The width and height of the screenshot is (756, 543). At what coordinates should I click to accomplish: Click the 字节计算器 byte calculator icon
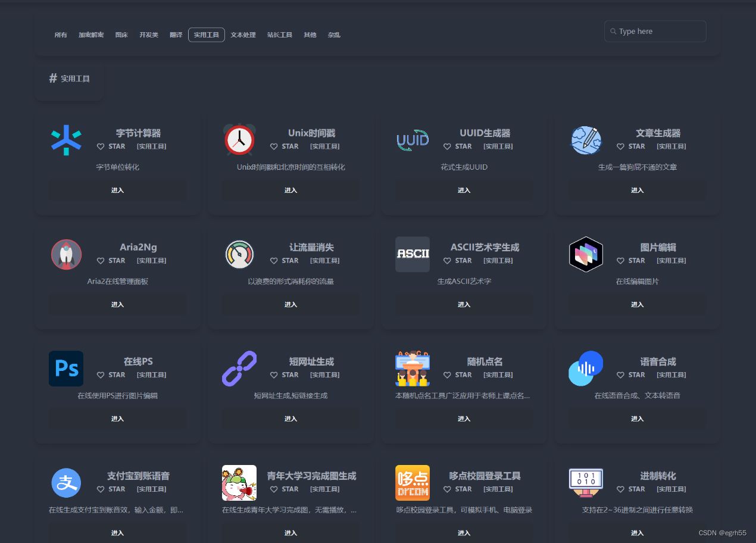[66, 141]
